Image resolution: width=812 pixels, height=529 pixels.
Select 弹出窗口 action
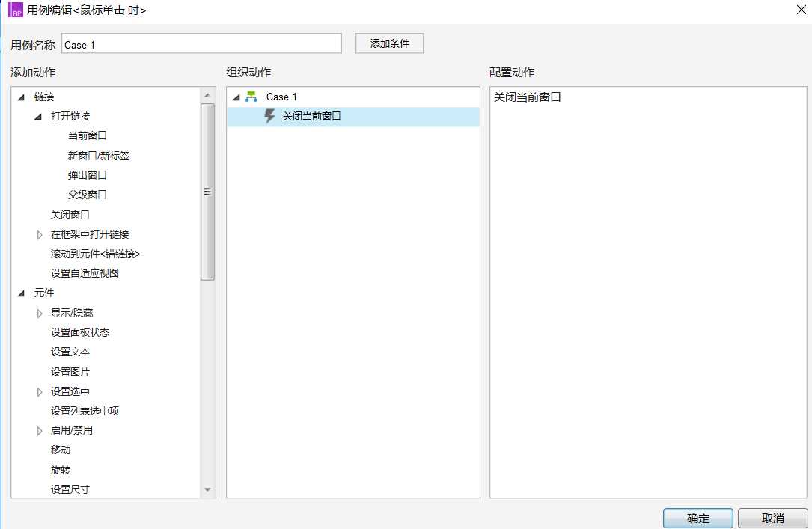(x=87, y=175)
